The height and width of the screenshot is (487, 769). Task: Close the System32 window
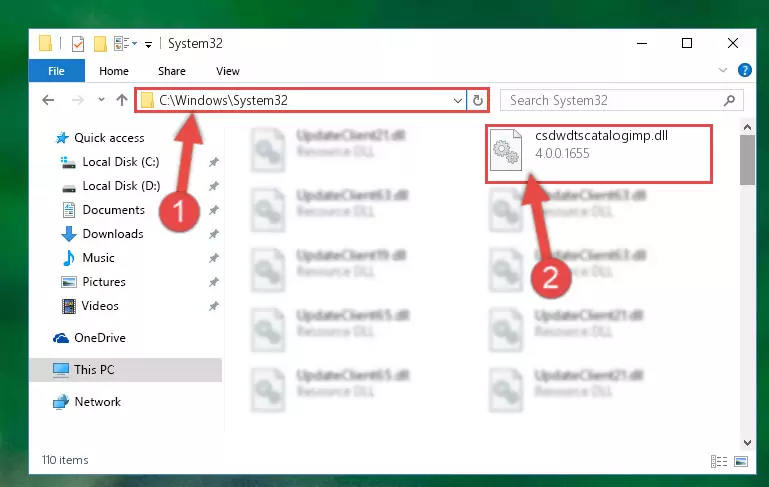pos(733,44)
